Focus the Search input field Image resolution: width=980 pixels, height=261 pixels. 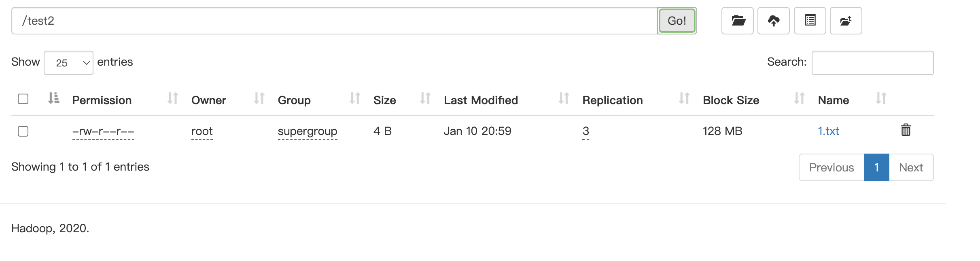coord(872,63)
